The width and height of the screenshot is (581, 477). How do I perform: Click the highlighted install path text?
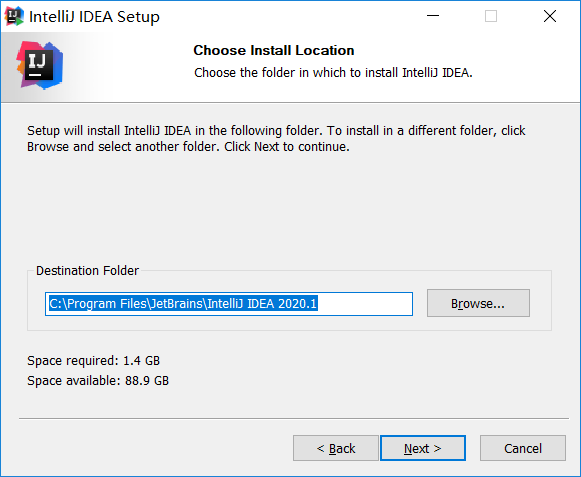pos(183,304)
